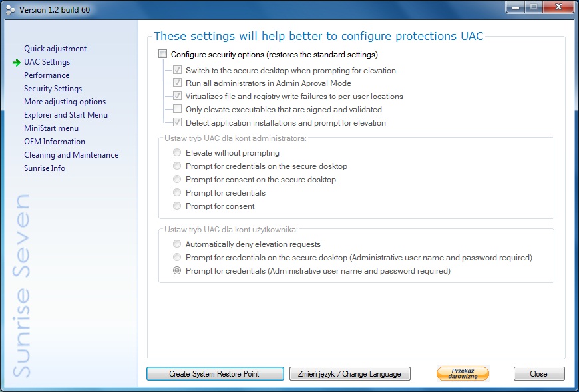This screenshot has width=579, height=392.
Task: Click Create System Restore Point button
Action: (214, 374)
